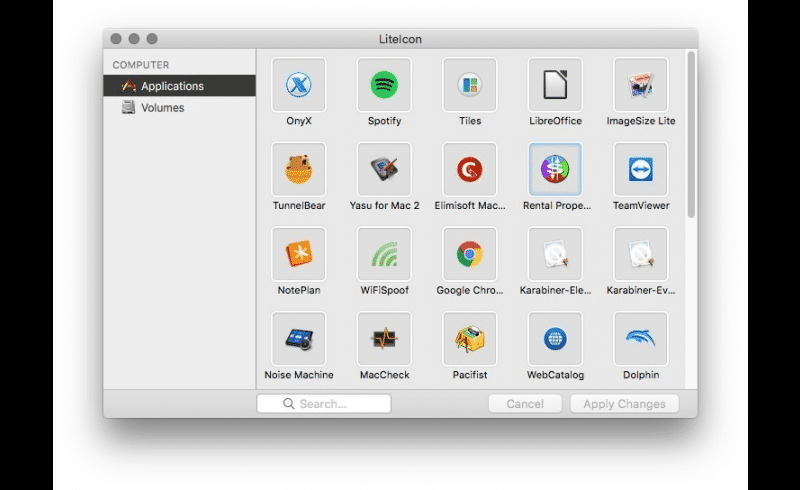Click the "WebCatalog" label text
This screenshot has height=490, width=800.
(x=555, y=375)
